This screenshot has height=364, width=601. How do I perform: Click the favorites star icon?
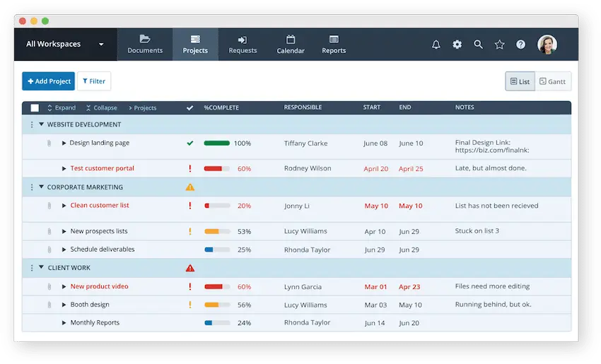pyautogui.click(x=499, y=45)
